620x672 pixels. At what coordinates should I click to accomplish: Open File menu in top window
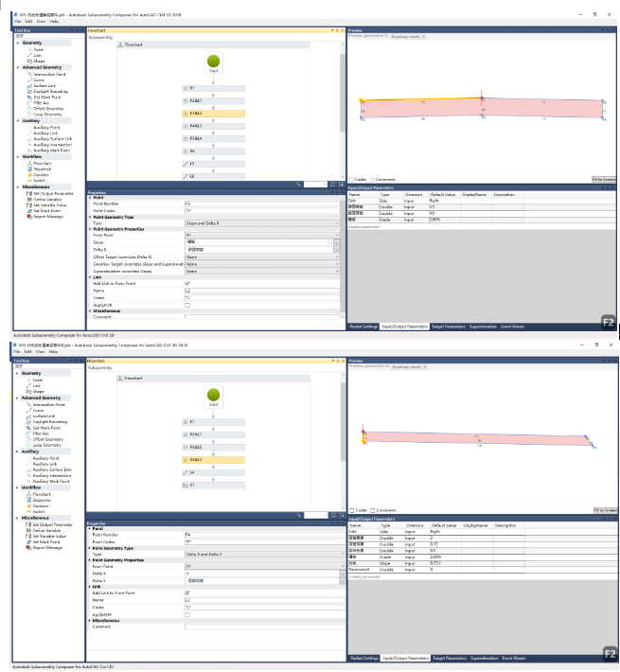pyautogui.click(x=18, y=21)
